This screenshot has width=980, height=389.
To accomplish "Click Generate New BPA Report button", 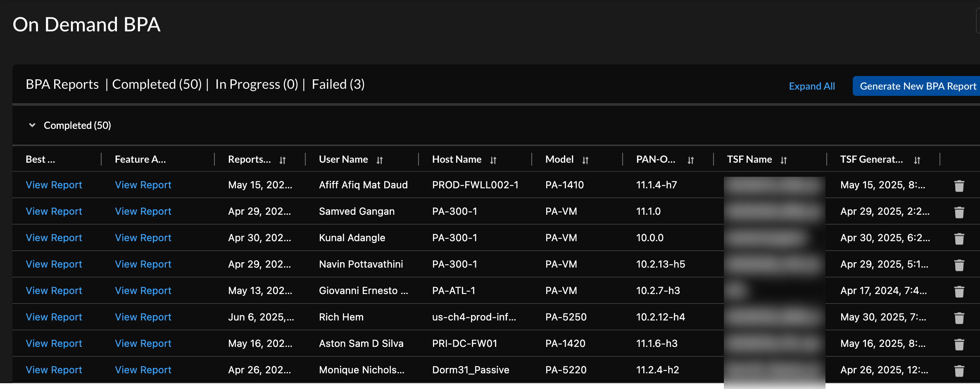I will (x=918, y=86).
